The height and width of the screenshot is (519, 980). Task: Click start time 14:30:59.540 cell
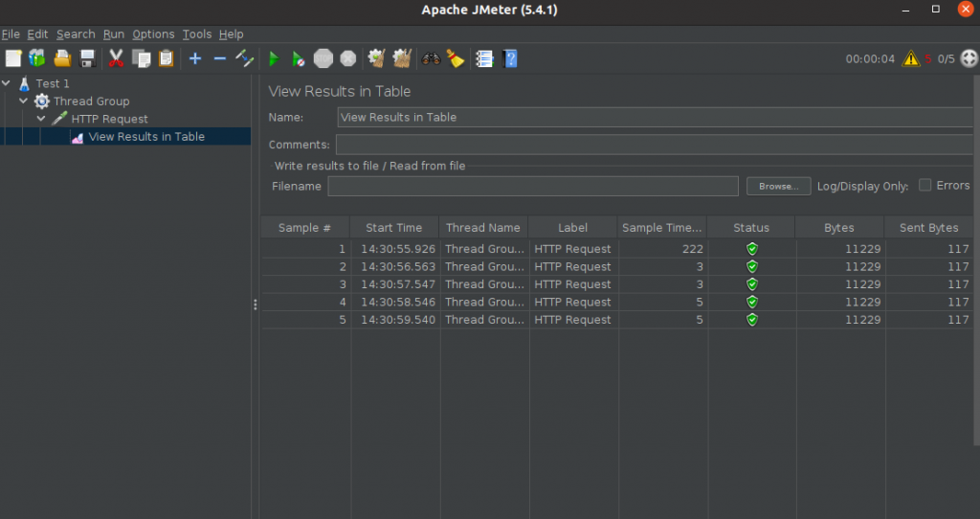tap(395, 320)
